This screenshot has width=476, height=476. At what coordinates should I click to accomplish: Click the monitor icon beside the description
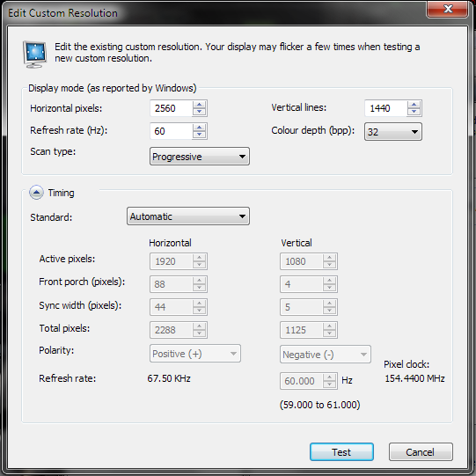pyautogui.click(x=34, y=54)
